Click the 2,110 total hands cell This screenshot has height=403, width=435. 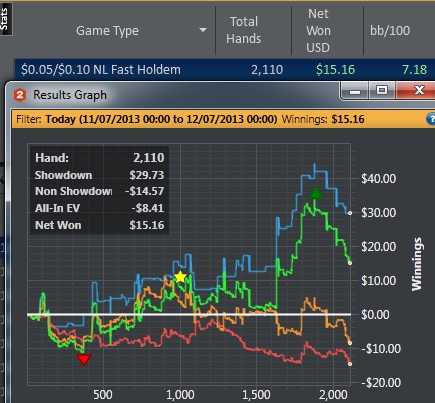[267, 70]
